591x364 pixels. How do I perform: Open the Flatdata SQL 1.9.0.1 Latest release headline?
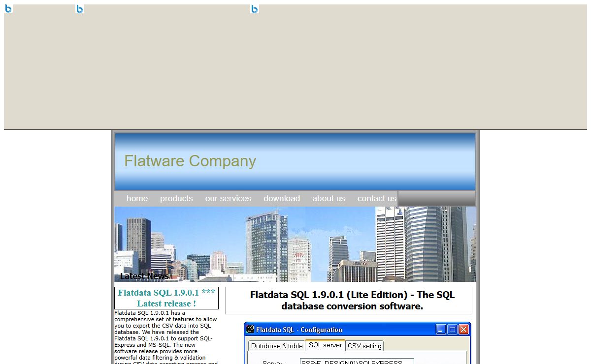click(166, 298)
